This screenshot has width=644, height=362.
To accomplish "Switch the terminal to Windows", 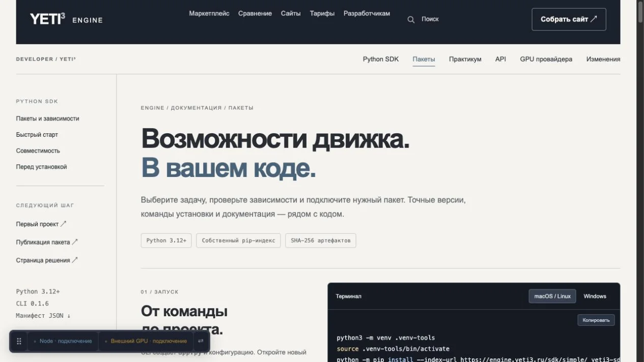I will (x=595, y=296).
